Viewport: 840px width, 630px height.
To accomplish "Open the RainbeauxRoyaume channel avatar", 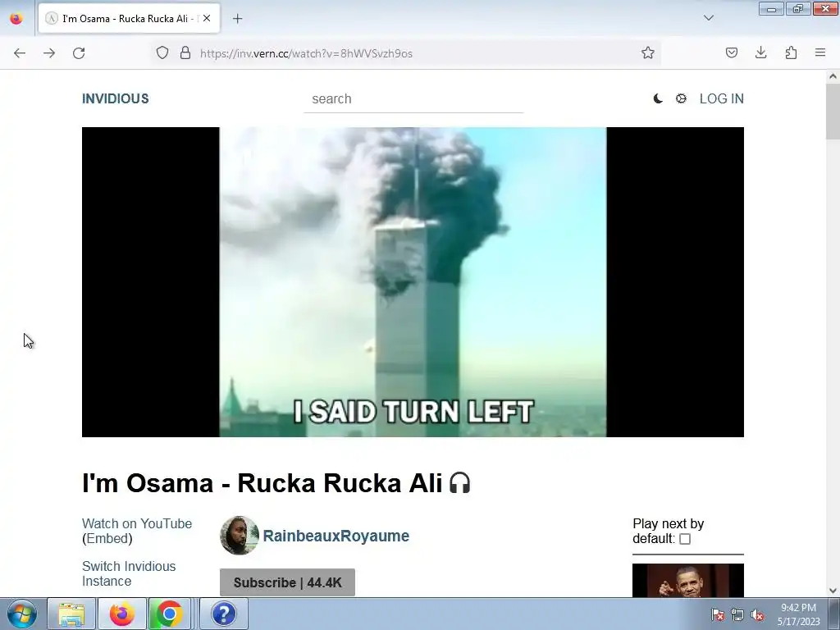I will pos(240,536).
